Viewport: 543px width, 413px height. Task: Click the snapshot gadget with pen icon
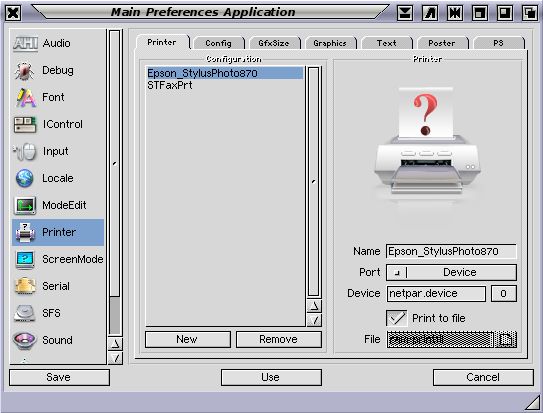tap(430, 13)
